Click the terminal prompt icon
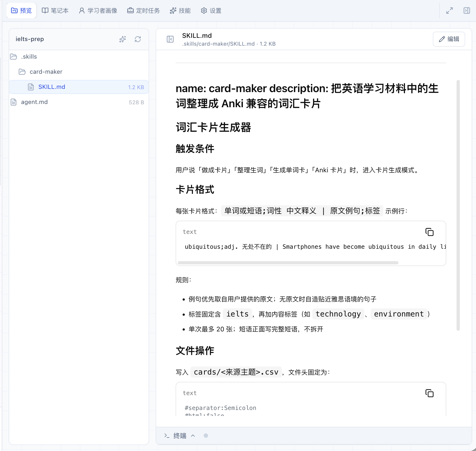This screenshot has height=451, width=476. click(x=167, y=436)
